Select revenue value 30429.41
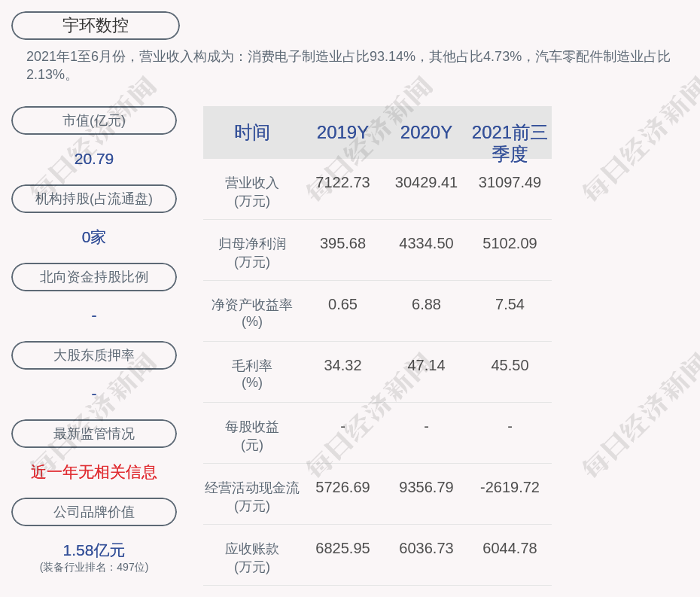This screenshot has height=597, width=700. (426, 182)
